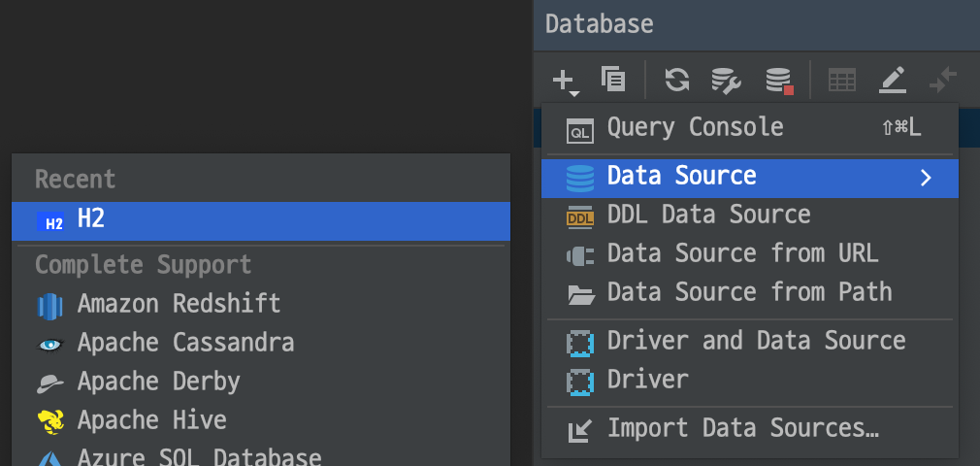Screen dimensions: 980x466
Task: Choose Driver and Data Source entry
Action: [749, 342]
